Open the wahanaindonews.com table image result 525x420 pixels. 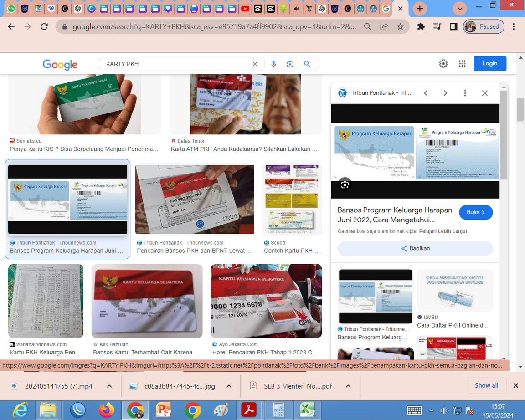click(46, 301)
